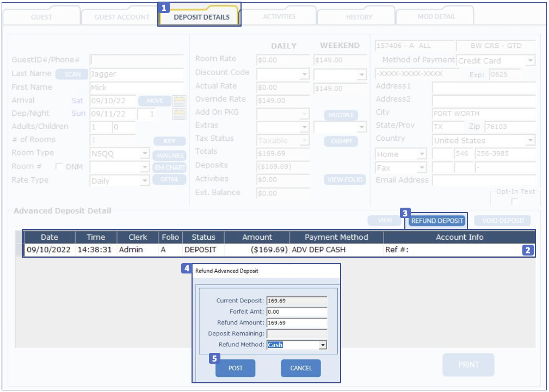The height and width of the screenshot is (392, 549).
Task: Open the Departure date calendar picker
Action: point(179,114)
